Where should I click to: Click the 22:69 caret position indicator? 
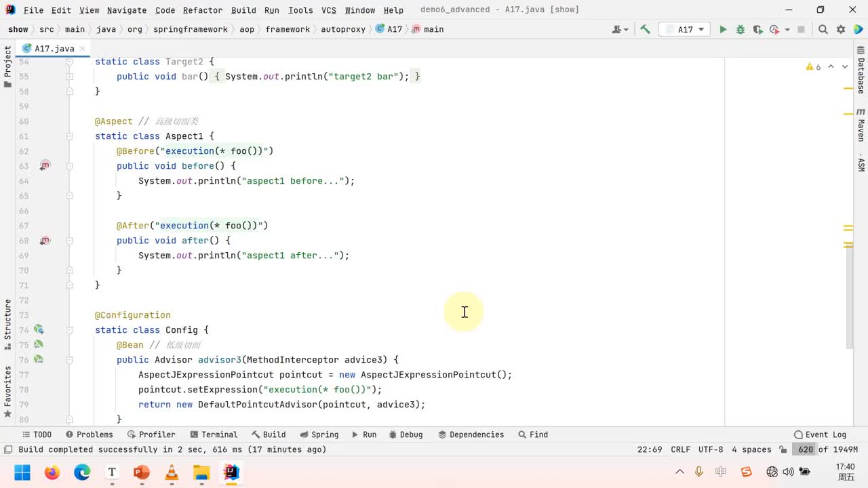650,449
